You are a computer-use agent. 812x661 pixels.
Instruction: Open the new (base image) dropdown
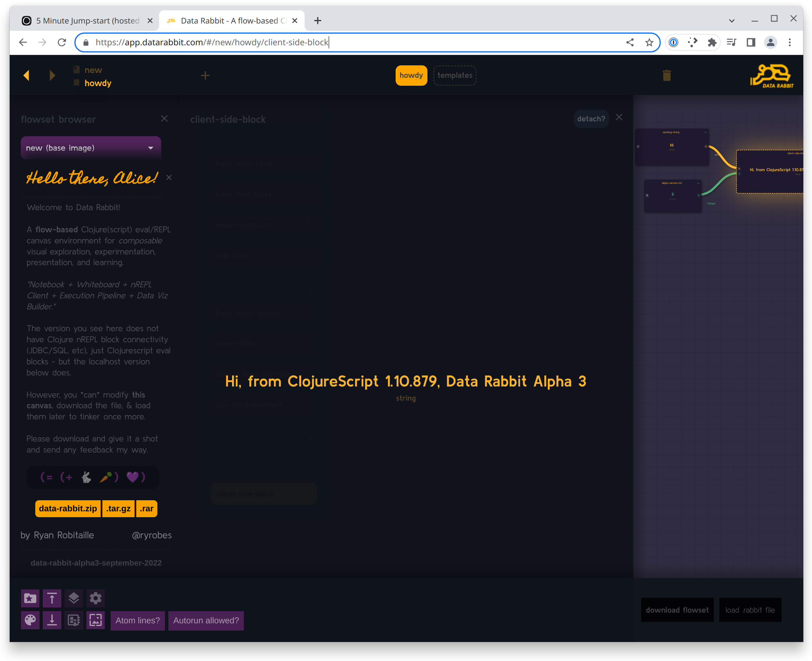tap(91, 148)
